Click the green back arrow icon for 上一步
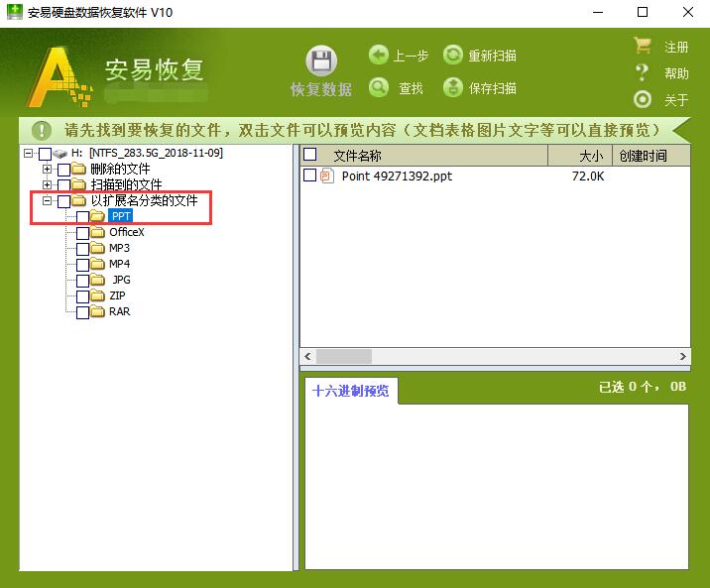The width and height of the screenshot is (710, 588). point(379,56)
